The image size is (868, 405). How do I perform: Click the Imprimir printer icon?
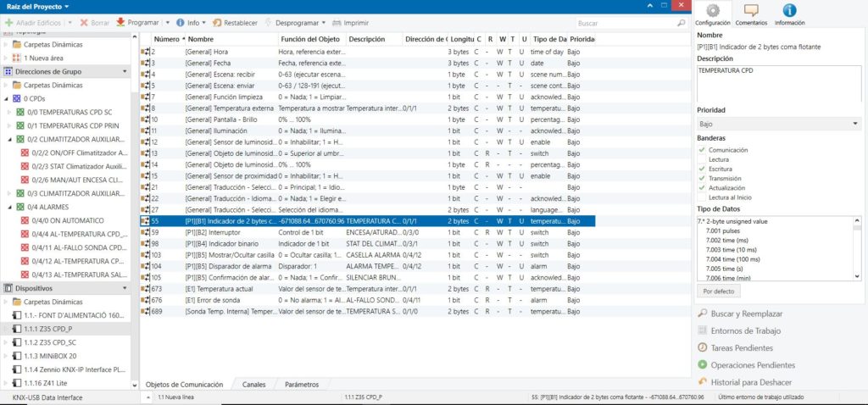point(337,22)
